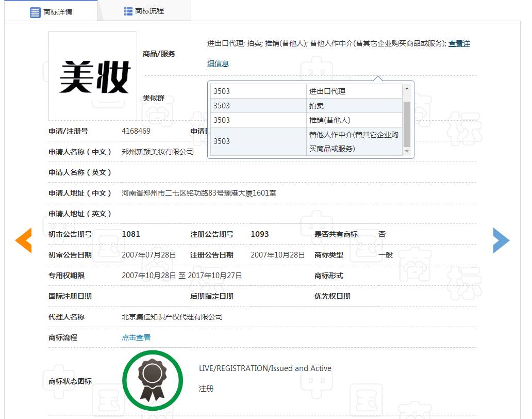Select the 推销(替他人) row in popup

click(329, 120)
